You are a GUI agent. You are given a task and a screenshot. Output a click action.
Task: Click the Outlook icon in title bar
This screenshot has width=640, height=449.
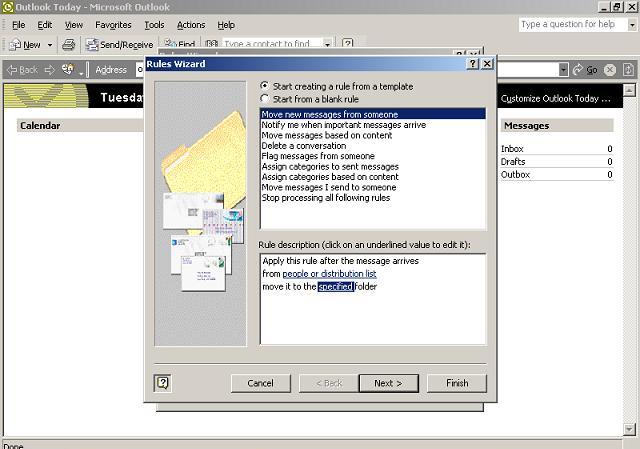(x=8, y=7)
